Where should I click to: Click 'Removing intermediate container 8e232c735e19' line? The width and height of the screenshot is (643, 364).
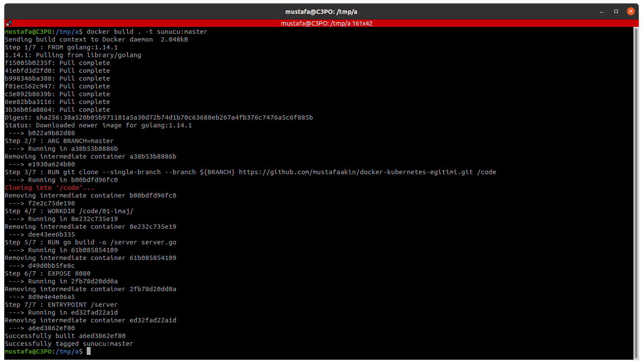(91, 227)
